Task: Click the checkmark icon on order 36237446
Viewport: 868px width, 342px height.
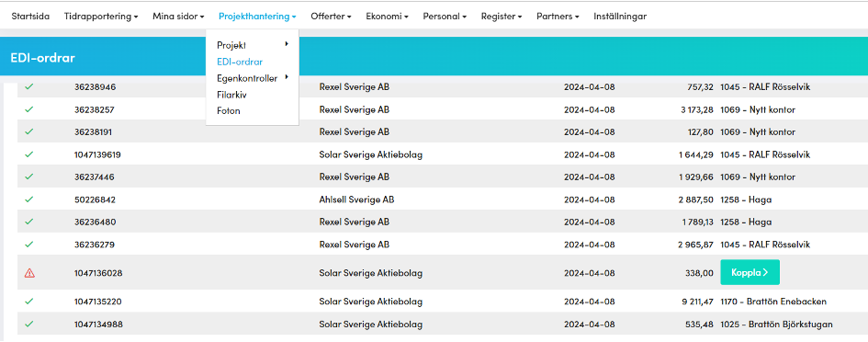Action: 29,177
